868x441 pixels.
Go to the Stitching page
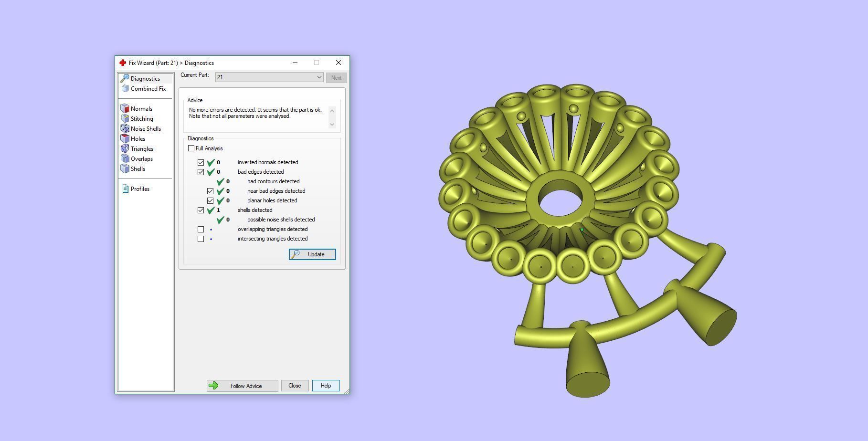tap(142, 118)
